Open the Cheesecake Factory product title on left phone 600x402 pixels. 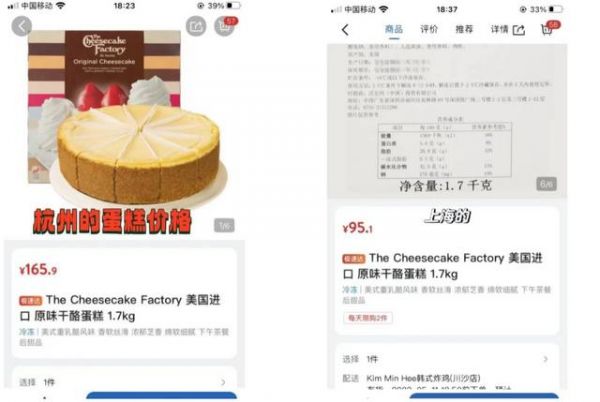pyautogui.click(x=120, y=308)
